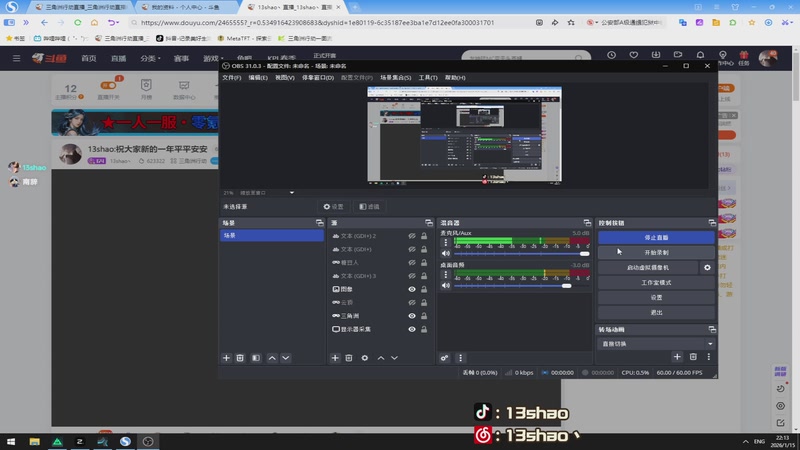Viewport: 800px width, 450px height.
Task: Open OBS 帮助(H) menu
Action: coord(455,78)
